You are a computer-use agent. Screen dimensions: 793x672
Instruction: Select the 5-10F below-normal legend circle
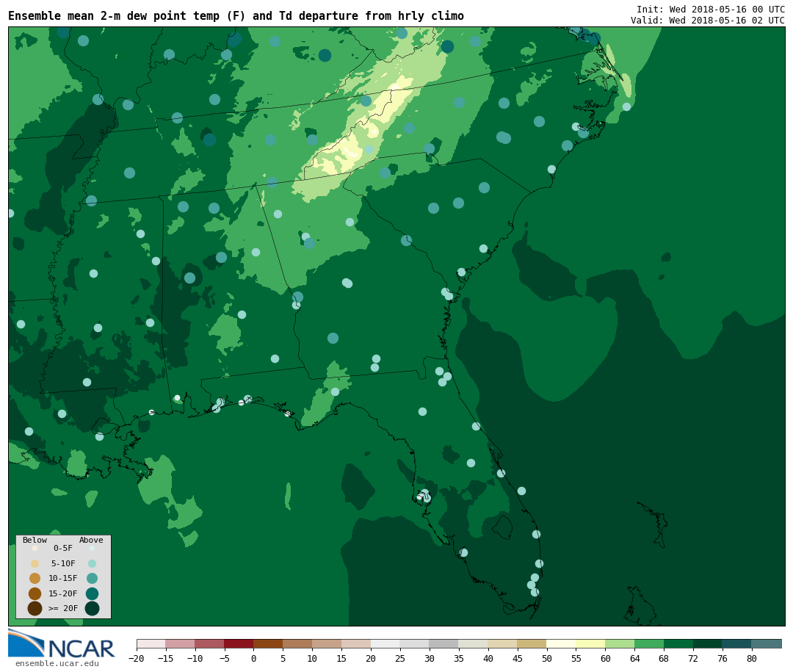(x=35, y=563)
